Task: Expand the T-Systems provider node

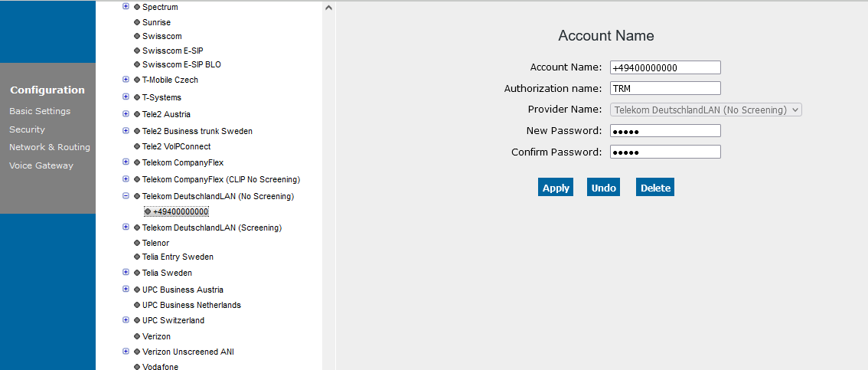Action: pyautogui.click(x=126, y=97)
